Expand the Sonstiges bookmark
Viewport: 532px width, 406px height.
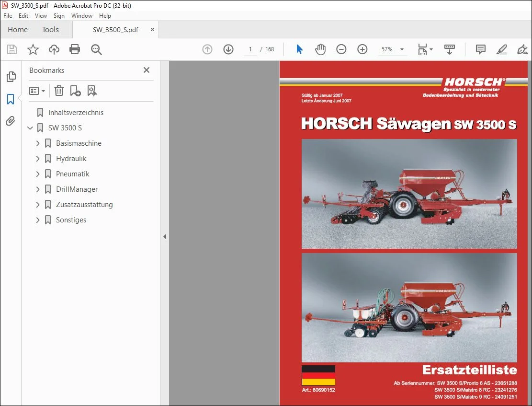pos(38,220)
